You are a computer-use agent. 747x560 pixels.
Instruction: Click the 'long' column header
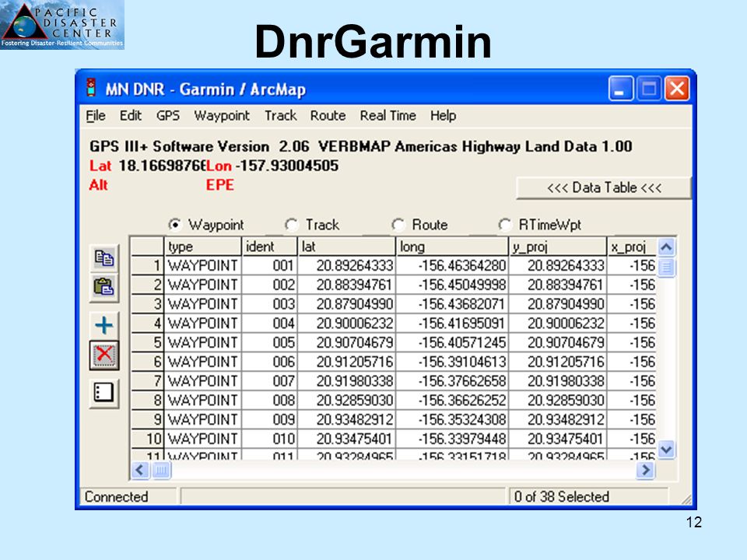point(452,247)
